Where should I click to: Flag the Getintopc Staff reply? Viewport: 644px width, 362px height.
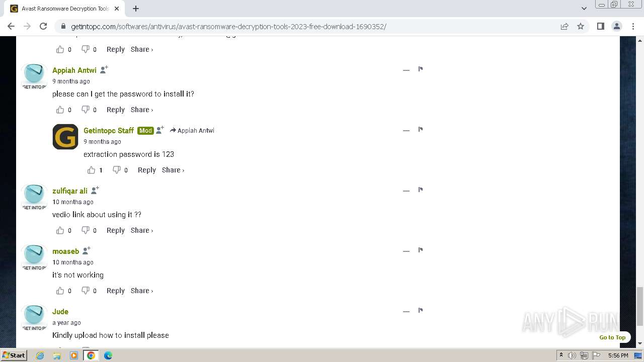(421, 129)
